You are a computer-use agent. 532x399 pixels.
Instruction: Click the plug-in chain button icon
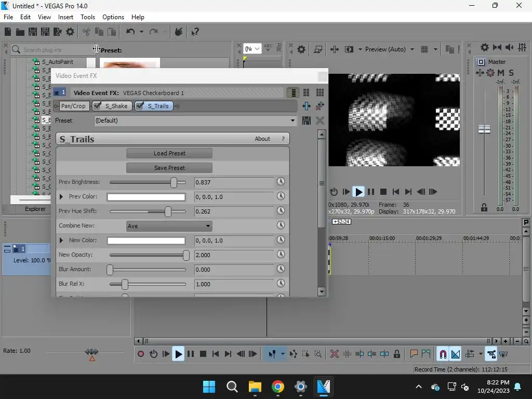(307, 106)
